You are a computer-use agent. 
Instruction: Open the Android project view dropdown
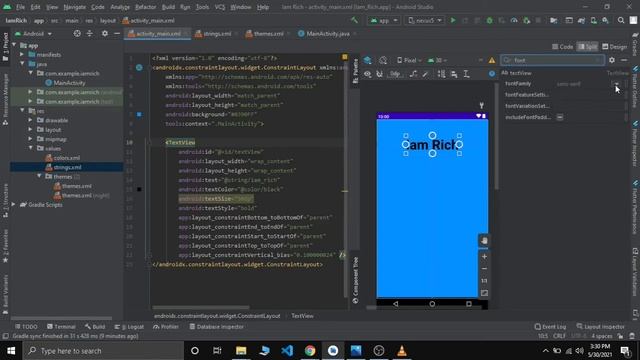tap(34, 33)
